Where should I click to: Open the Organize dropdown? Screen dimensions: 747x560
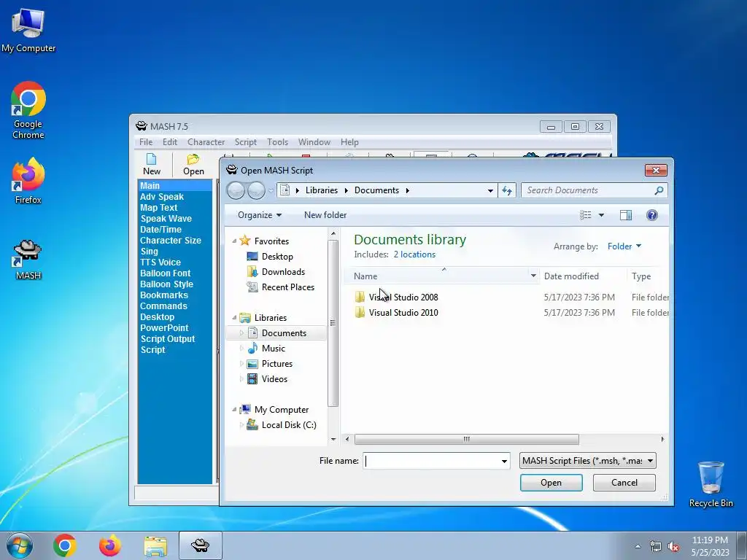pos(260,215)
